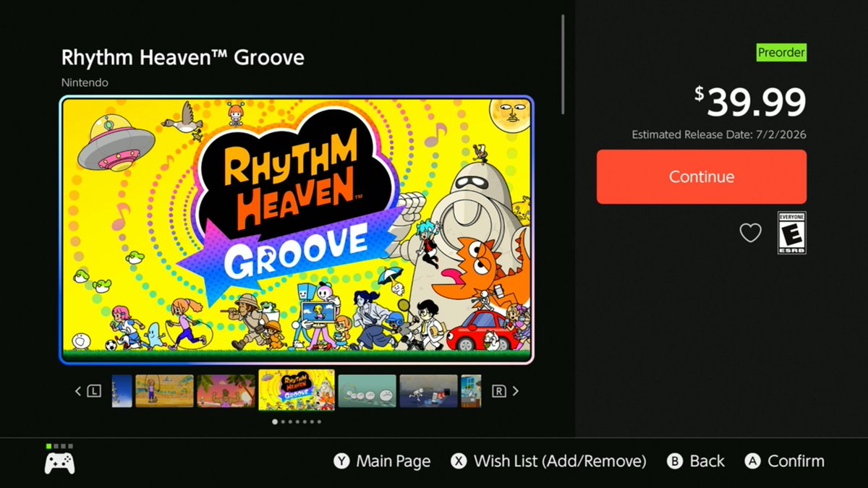The width and height of the screenshot is (868, 488).
Task: Click the L shoulder button icon
Action: click(x=94, y=391)
